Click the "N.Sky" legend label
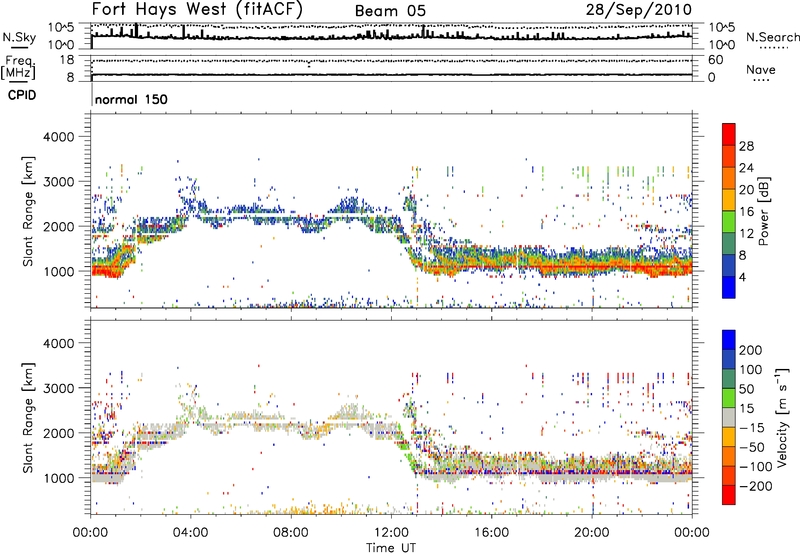Image resolution: width=800 pixels, height=554 pixels. point(19,37)
